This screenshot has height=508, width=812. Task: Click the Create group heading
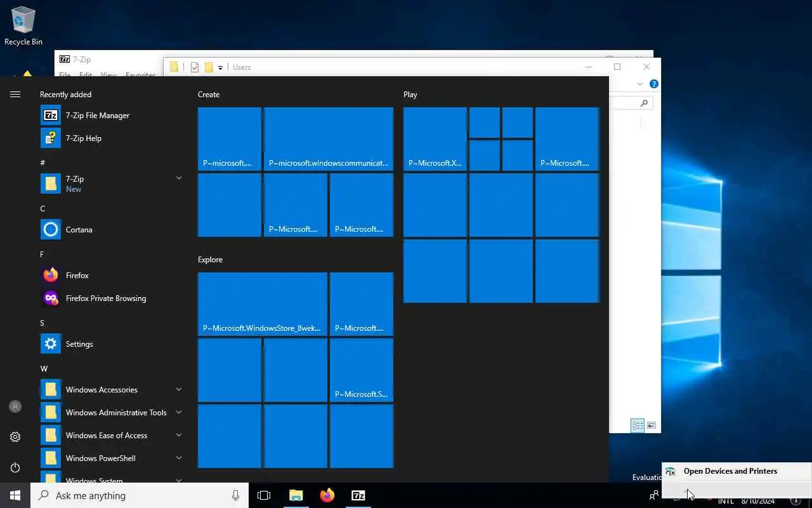tap(209, 95)
